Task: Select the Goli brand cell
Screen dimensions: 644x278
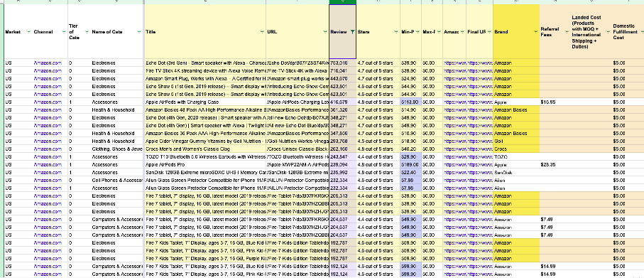Action: coord(516,141)
